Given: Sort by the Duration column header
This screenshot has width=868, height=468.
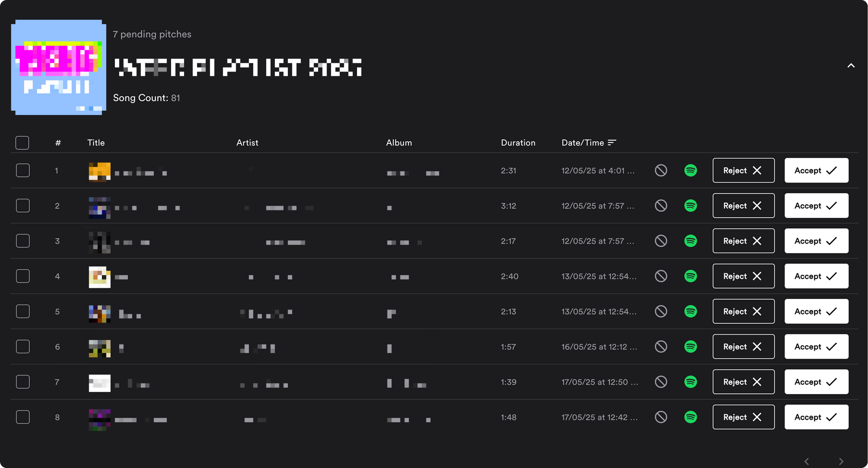Looking at the screenshot, I should click(518, 143).
